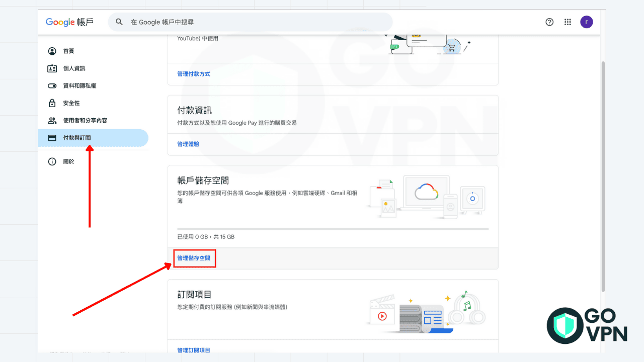The width and height of the screenshot is (644, 362).
Task: Select the 個人資訊 contact card icon
Action: 52,68
